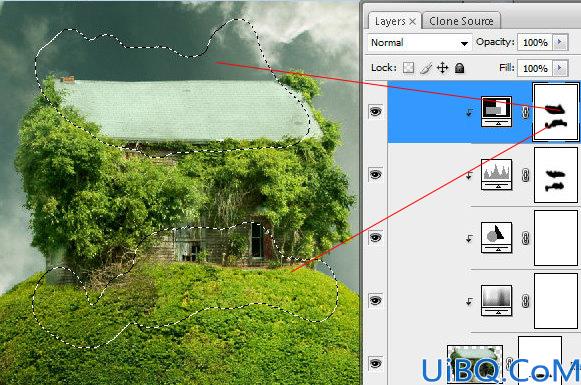Close the Layers tab with its X
581x385 pixels.
coord(412,22)
